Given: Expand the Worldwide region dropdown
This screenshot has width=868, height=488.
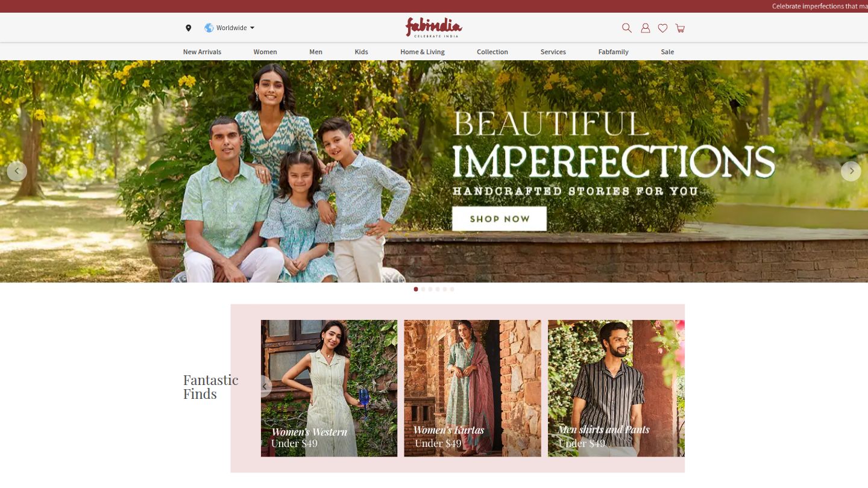Looking at the screenshot, I should (230, 28).
